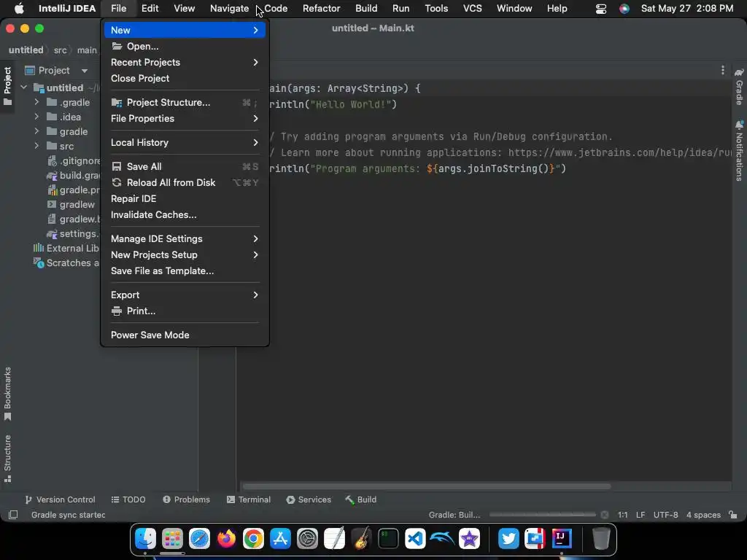Open the Tools menu
The width and height of the screenshot is (747, 560).
point(436,9)
